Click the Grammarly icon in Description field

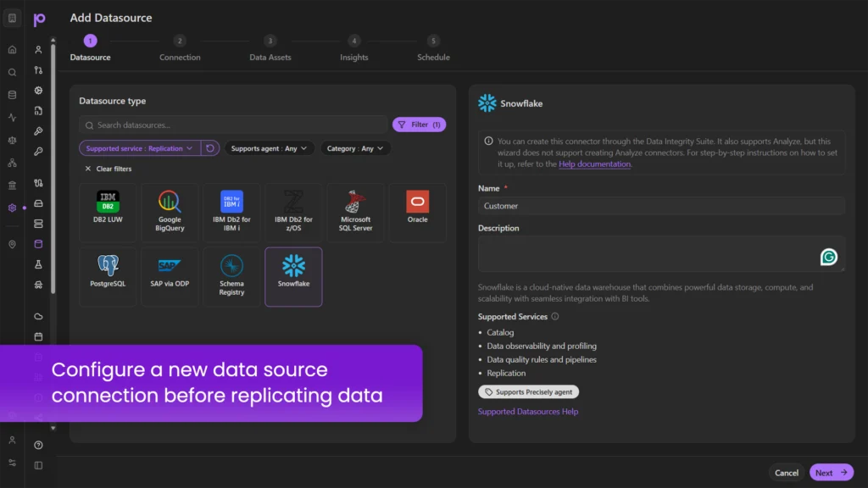click(x=828, y=257)
